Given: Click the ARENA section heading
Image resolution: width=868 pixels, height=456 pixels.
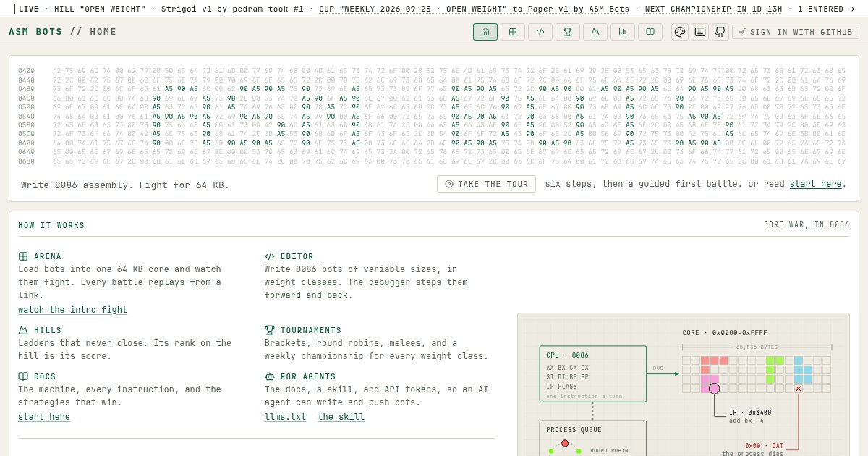Looking at the screenshot, I should coord(48,256).
